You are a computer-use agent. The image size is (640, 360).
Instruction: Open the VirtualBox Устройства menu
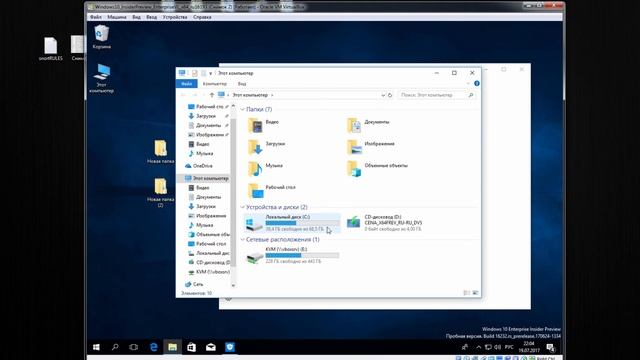pos(175,17)
